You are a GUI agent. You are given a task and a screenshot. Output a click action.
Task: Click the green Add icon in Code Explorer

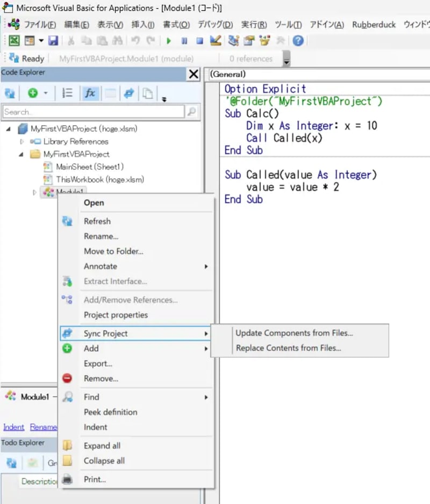pyautogui.click(x=33, y=93)
